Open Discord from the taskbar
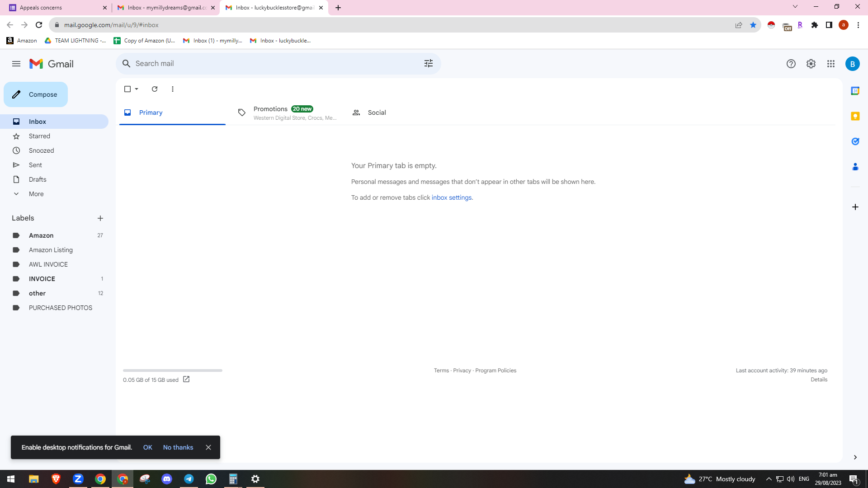 pos(167,479)
